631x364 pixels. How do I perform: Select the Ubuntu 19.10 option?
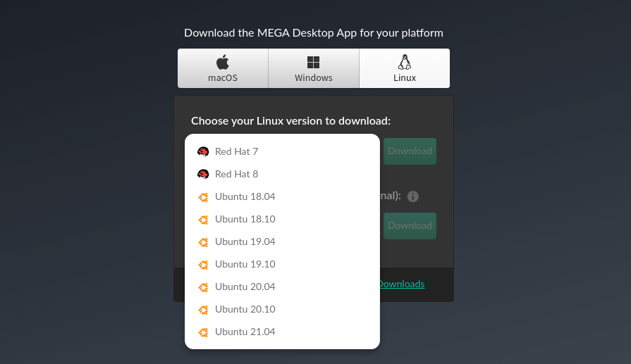pyautogui.click(x=245, y=264)
